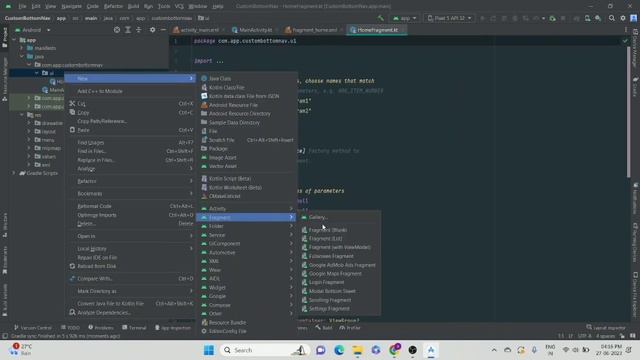
Task: Click the Make Project hammer icon
Action: click(380, 18)
